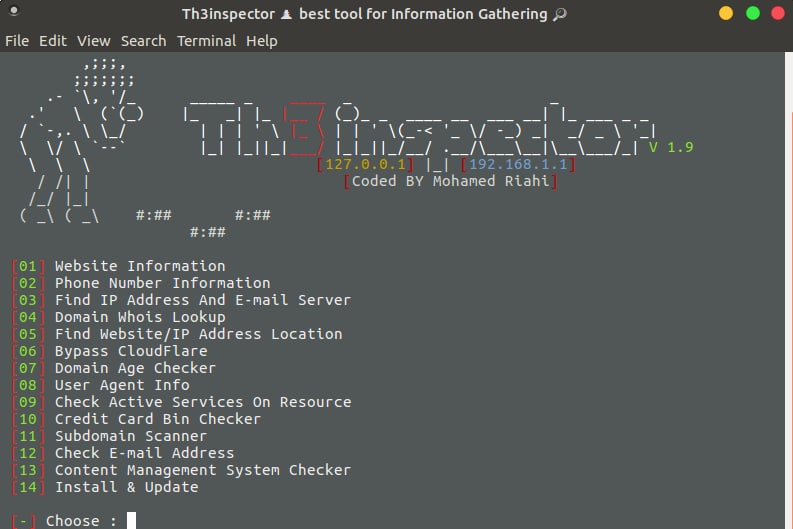The height and width of the screenshot is (529, 793).
Task: Click the yellow minimize window button
Action: [726, 13]
